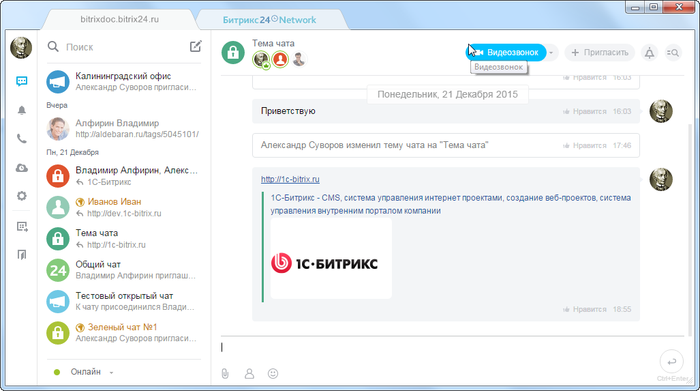Click sender avatar beside Приветствую message
The image size is (700, 391).
click(661, 111)
